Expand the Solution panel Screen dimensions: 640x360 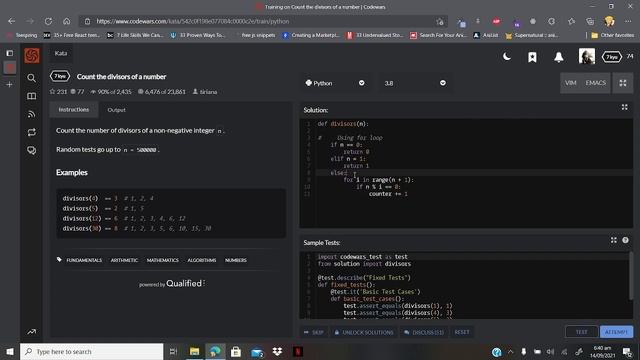[624, 107]
